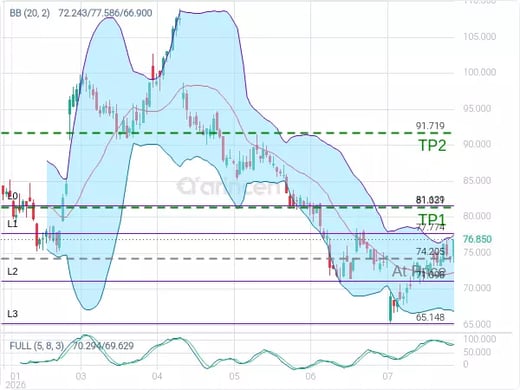Click the current price 76.850
Image resolution: width=520 pixels, height=390 pixels.
coord(477,239)
